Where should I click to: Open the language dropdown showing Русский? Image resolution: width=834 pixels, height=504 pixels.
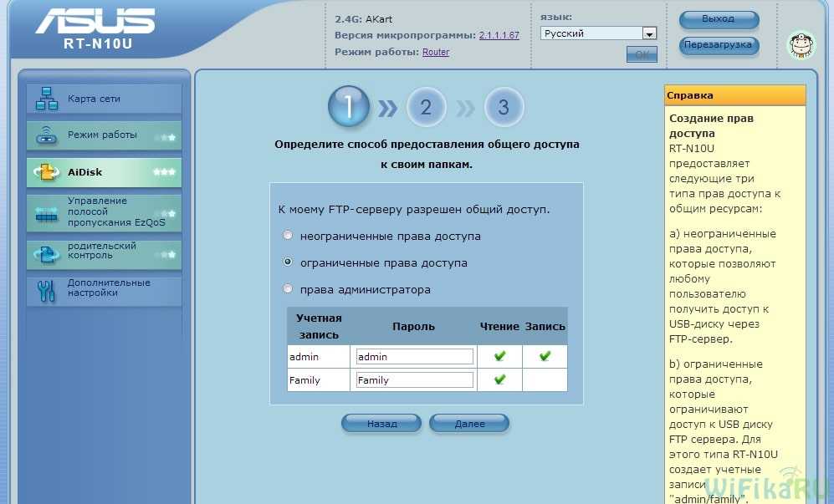598,33
